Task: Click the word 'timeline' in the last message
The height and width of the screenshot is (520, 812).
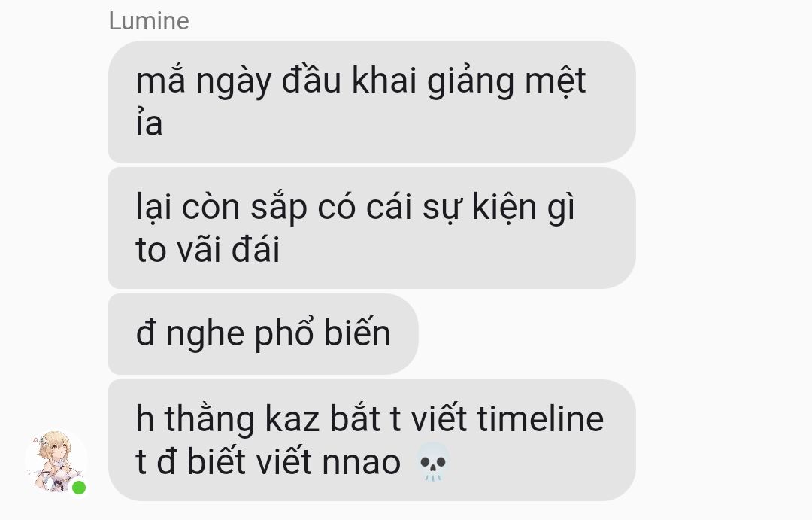Action: click(540, 418)
